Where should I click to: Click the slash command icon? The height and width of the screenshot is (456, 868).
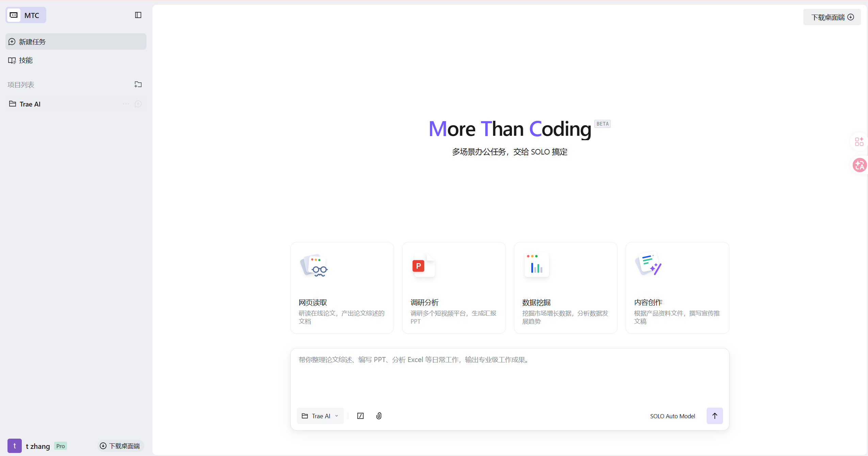[x=360, y=416]
